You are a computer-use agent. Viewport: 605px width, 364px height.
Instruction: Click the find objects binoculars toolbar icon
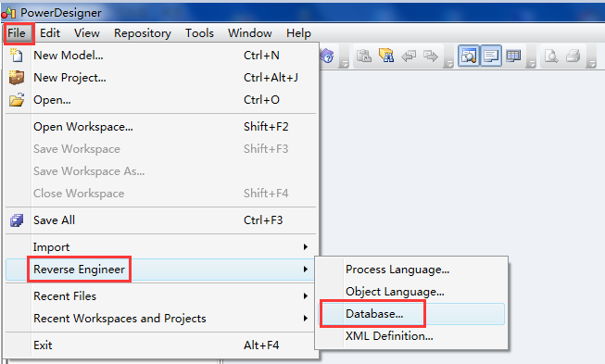(x=386, y=56)
